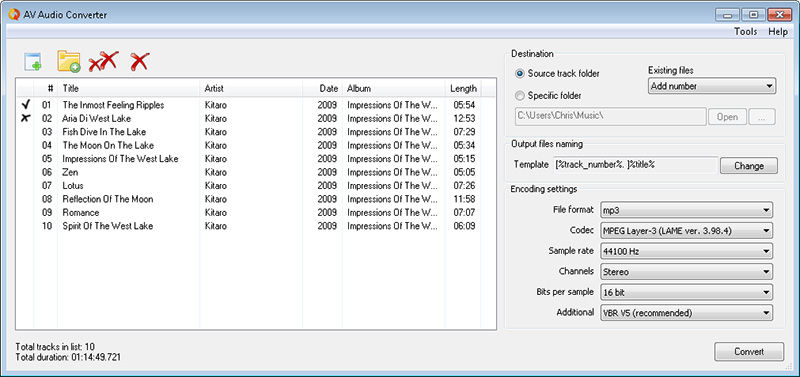
Task: Open the Bits per sample dropdown
Action: 687,292
